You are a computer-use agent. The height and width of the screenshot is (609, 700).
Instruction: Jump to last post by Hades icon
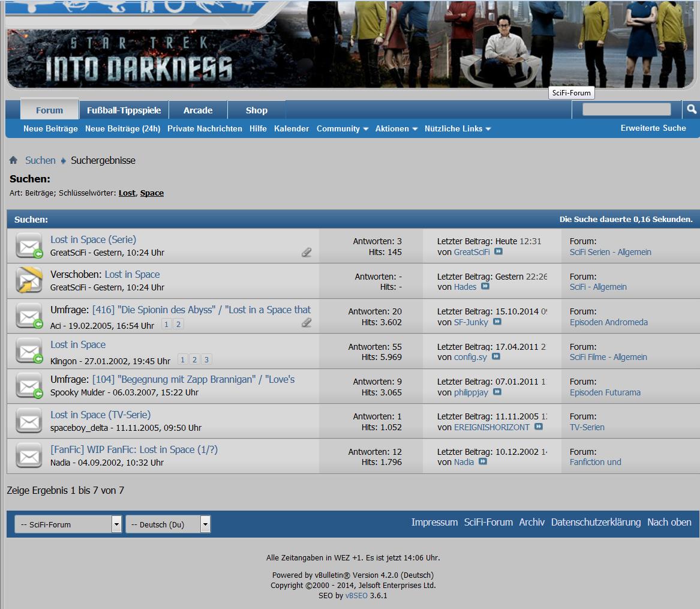[x=485, y=287]
